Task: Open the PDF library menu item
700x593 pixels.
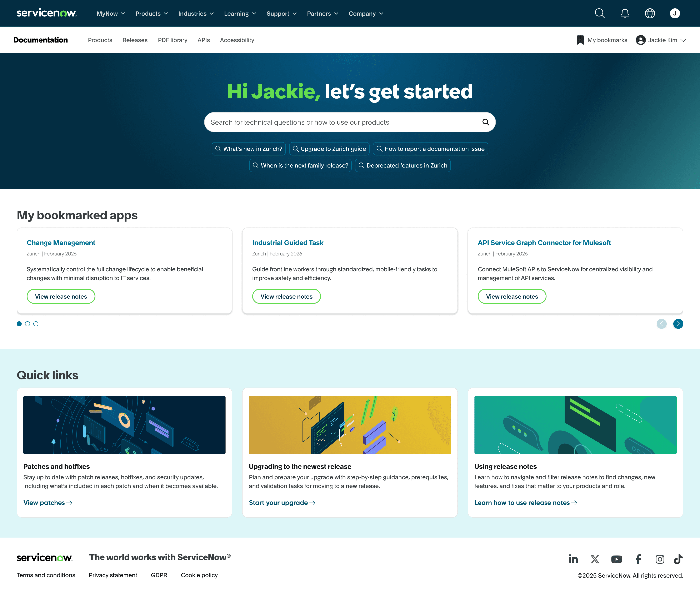Action: pyautogui.click(x=172, y=40)
